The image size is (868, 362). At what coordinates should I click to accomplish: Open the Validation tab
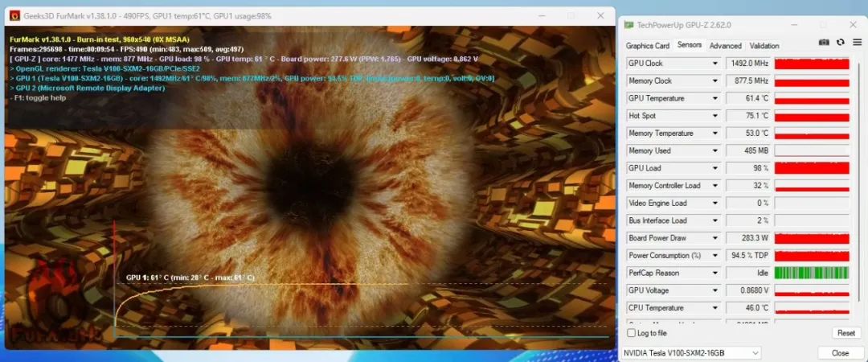(x=764, y=46)
